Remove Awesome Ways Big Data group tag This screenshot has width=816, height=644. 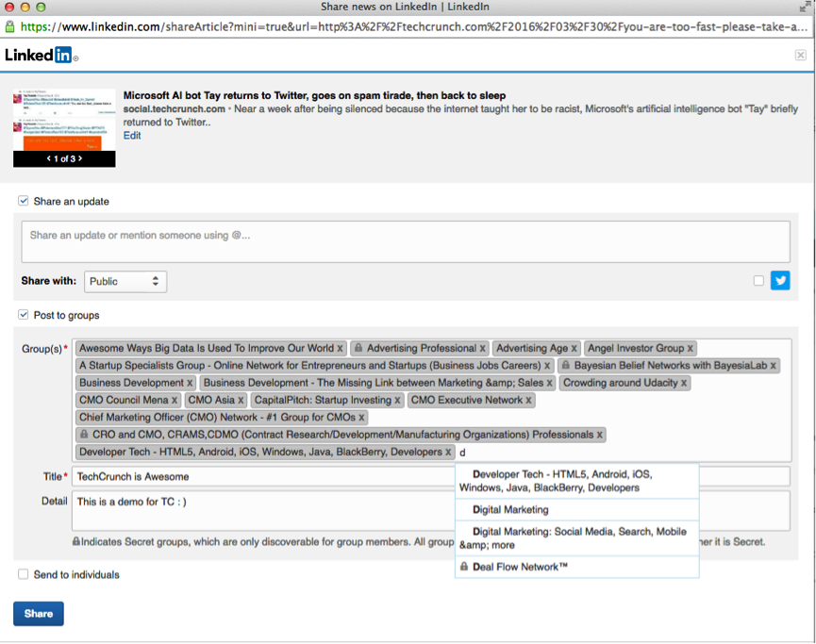(x=340, y=349)
